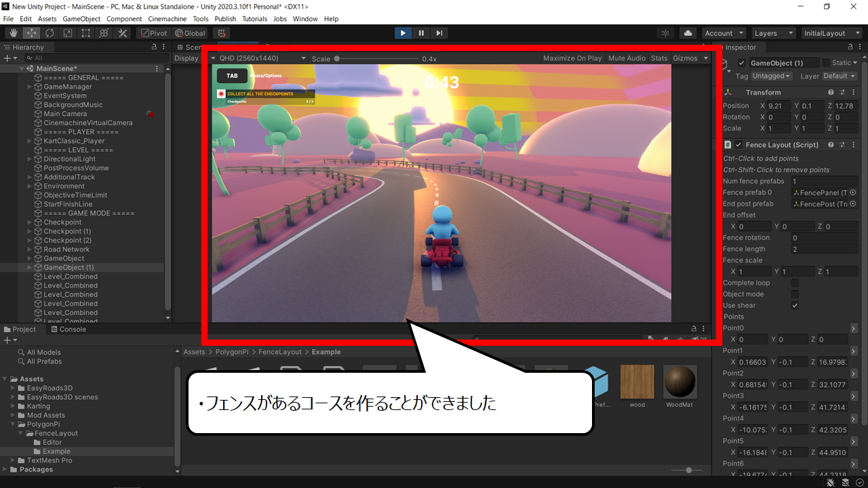Open the Account dropdown
This screenshot has height=488, width=868.
click(x=723, y=33)
